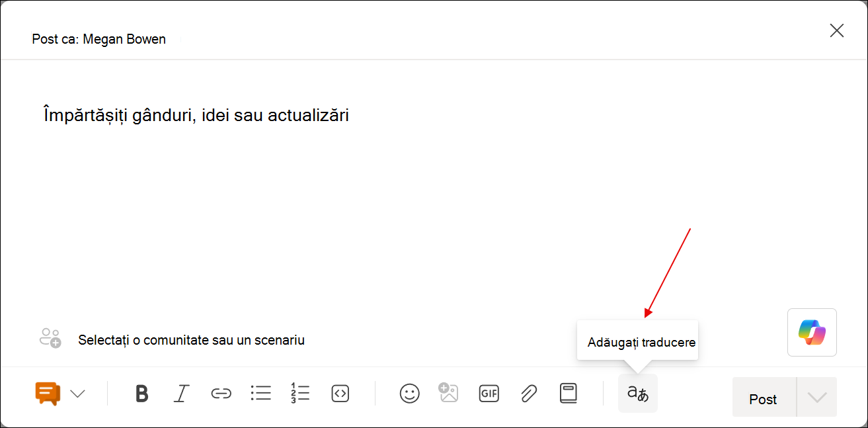This screenshot has width=868, height=428.
Task: Click the add translation language icon
Action: pos(638,394)
